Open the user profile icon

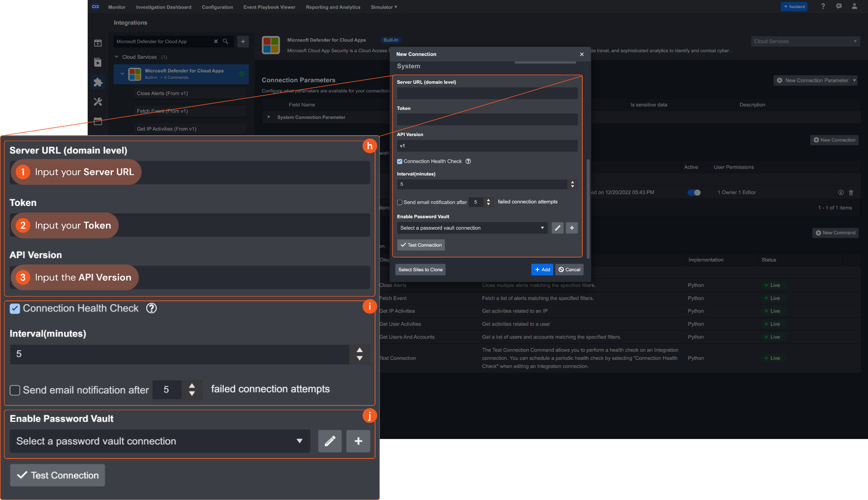[854, 6]
